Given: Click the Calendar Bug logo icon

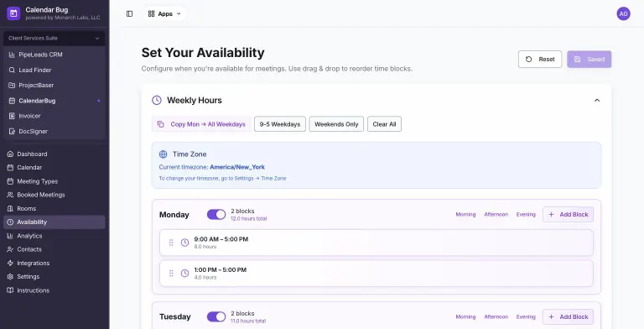Looking at the screenshot, I should [13, 13].
